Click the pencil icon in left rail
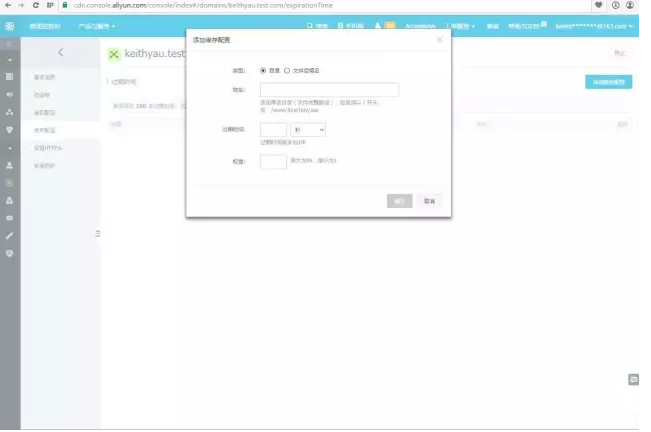This screenshot has height=432, width=651. pyautogui.click(x=9, y=235)
